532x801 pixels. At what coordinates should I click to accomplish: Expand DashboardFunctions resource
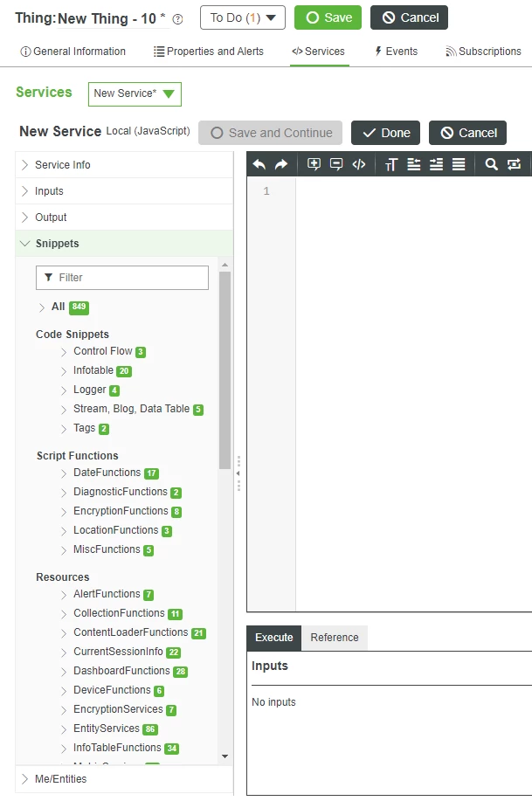(x=64, y=672)
